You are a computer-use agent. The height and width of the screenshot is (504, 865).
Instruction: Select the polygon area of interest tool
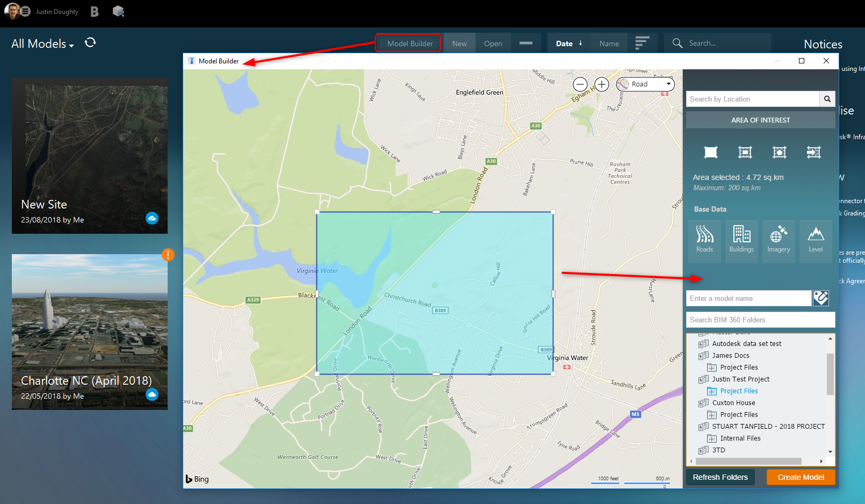[780, 153]
